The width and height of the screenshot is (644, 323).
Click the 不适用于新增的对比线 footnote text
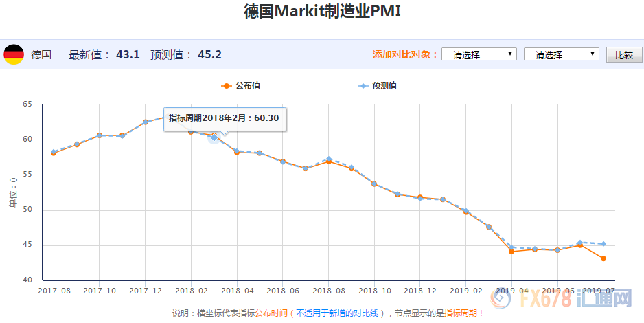337,313
